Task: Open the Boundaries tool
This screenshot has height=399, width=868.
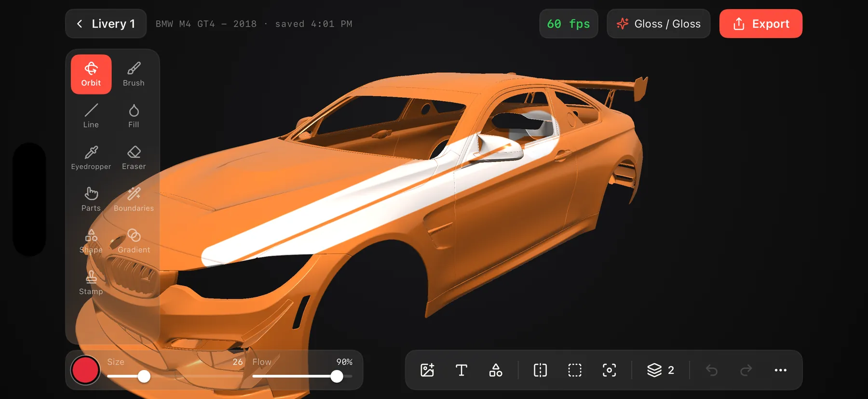Action: pos(134,199)
